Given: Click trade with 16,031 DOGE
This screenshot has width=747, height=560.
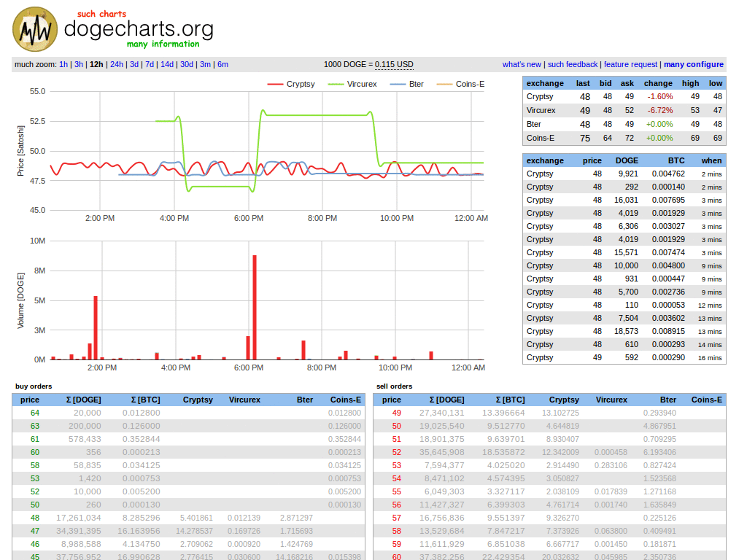Looking at the screenshot, I should [x=624, y=201].
